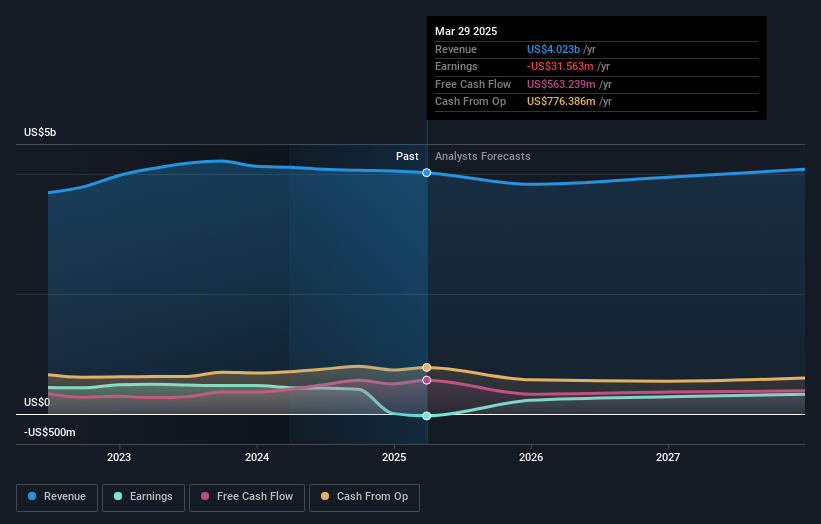
Task: Toggle the Cash From Op legend button
Action: 364,497
